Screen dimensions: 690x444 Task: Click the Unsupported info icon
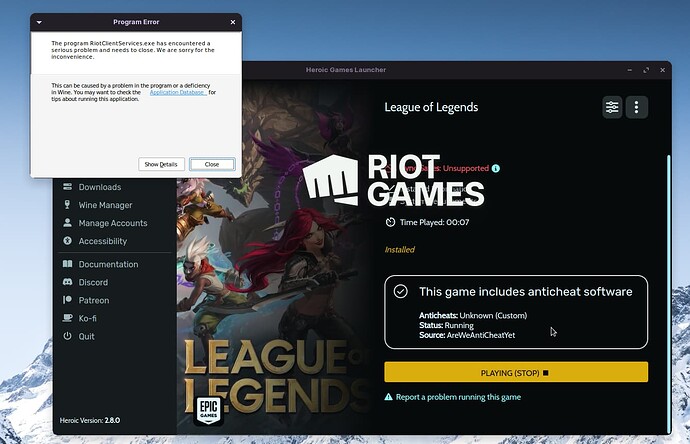click(495, 169)
